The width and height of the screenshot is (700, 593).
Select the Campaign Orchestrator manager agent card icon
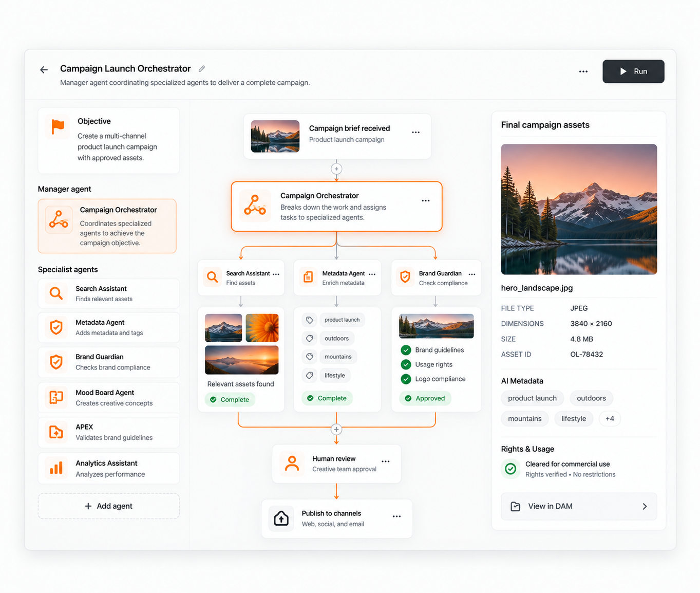tap(59, 219)
